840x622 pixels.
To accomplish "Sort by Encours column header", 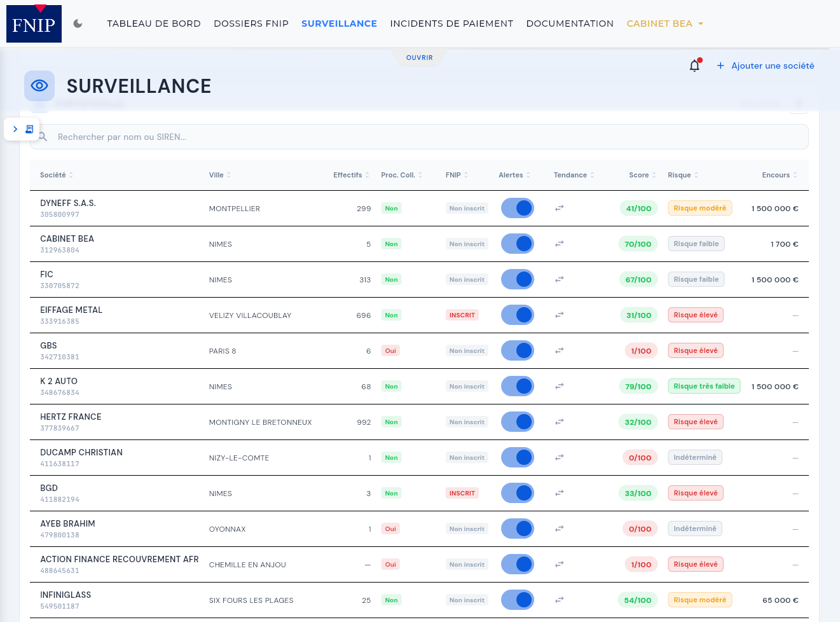I will click(780, 175).
